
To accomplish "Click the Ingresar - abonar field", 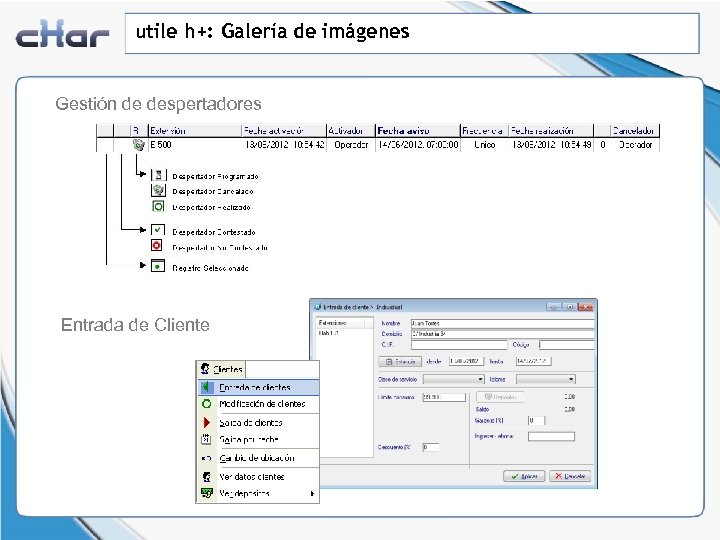I will [x=551, y=436].
